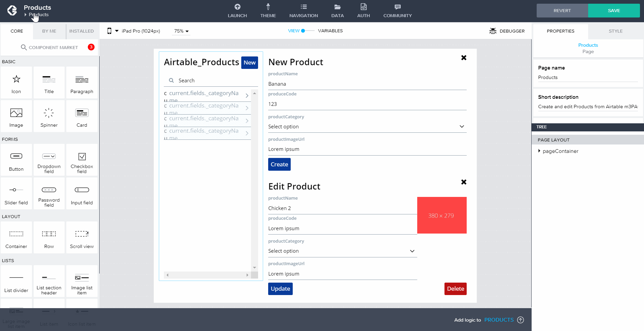
Task: Click the Variables label
Action: [330, 31]
